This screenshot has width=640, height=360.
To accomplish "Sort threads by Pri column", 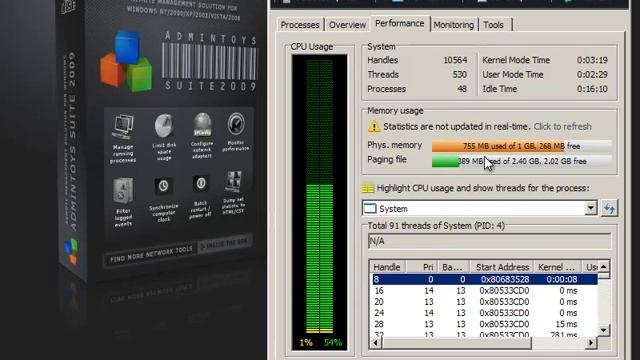I will pyautogui.click(x=421, y=267).
